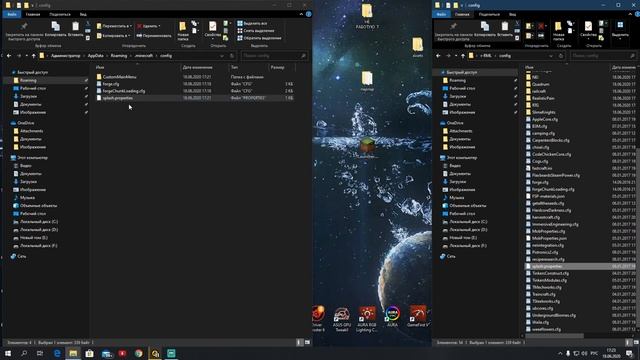Open Properties icon in right window ribbon

pyautogui.click(x=588, y=27)
